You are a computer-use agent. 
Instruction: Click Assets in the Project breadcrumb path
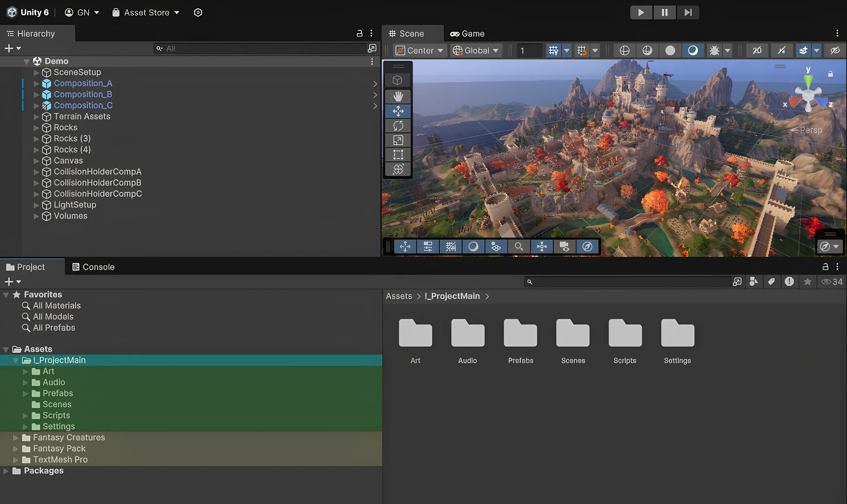tap(398, 296)
